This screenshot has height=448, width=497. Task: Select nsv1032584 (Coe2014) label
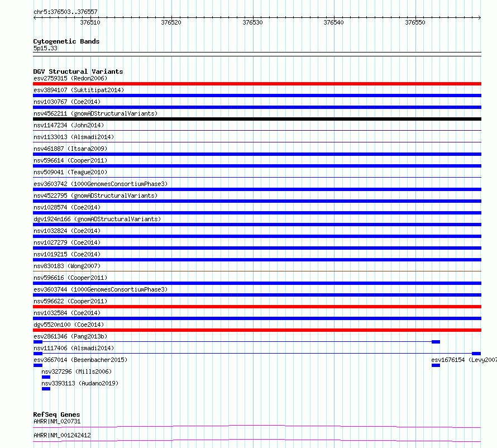tap(67, 313)
